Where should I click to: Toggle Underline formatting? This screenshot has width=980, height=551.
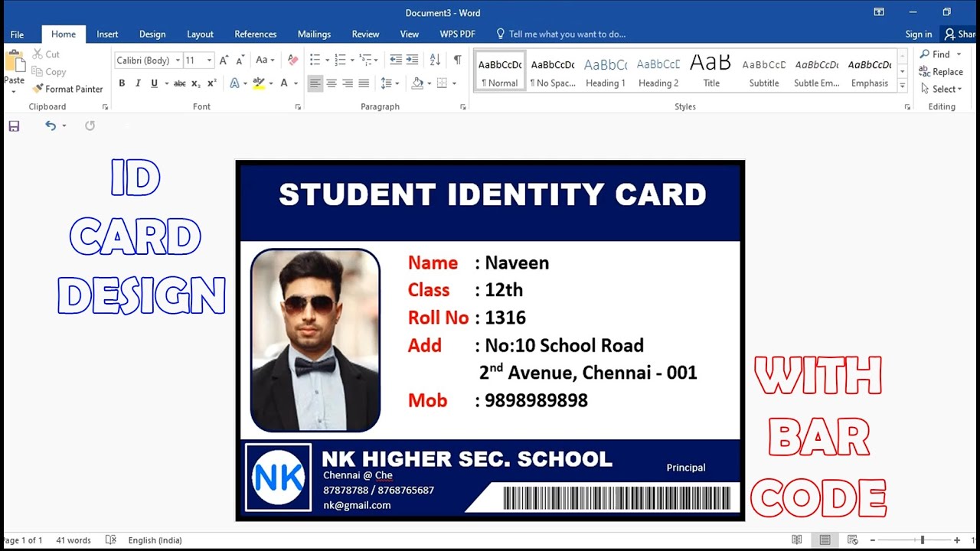click(154, 83)
